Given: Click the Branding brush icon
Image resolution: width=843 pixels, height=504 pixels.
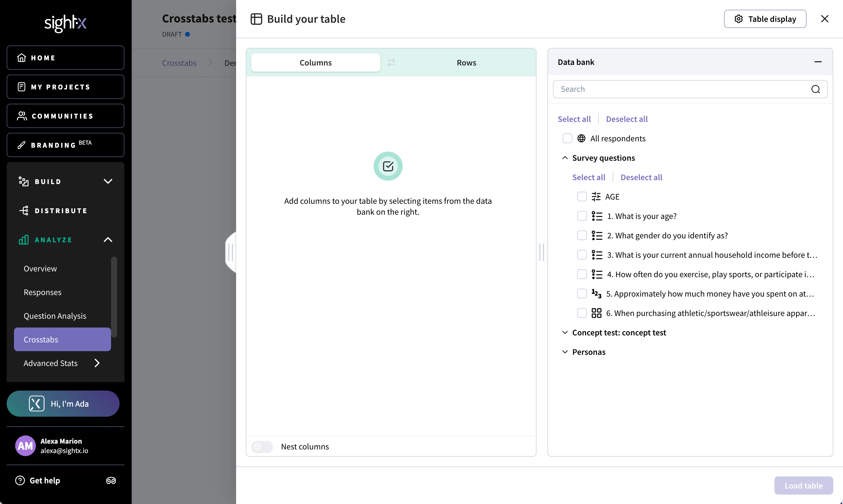Looking at the screenshot, I should (22, 145).
